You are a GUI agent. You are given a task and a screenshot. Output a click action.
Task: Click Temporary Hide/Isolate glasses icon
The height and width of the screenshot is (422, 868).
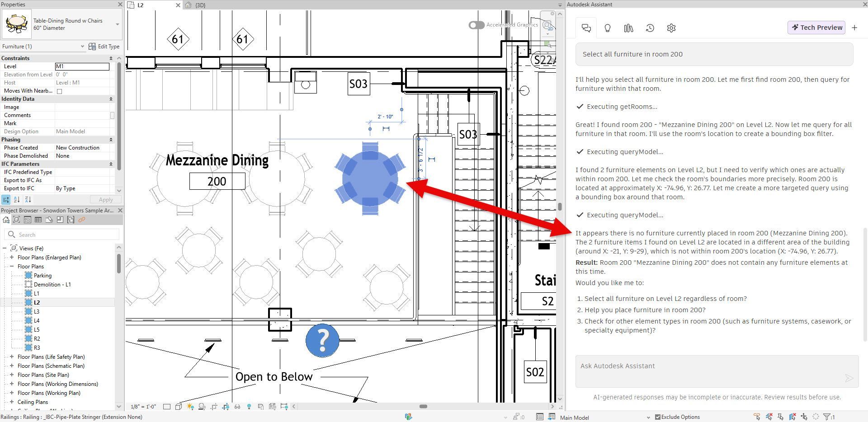click(237, 407)
